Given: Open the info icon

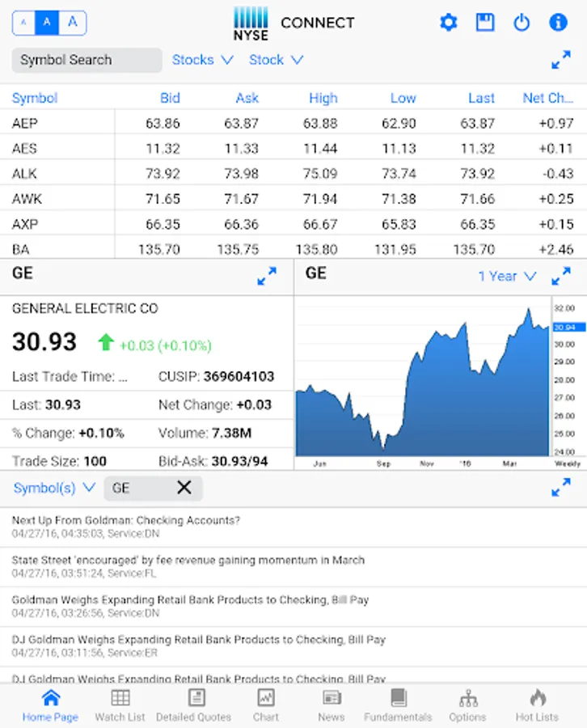Looking at the screenshot, I should (x=558, y=23).
